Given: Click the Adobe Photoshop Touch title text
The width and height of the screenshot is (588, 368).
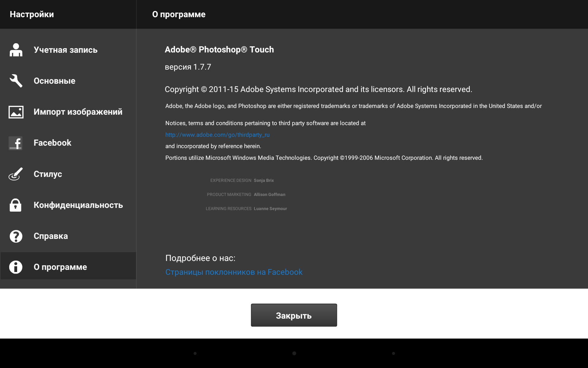Looking at the screenshot, I should click(x=219, y=50).
